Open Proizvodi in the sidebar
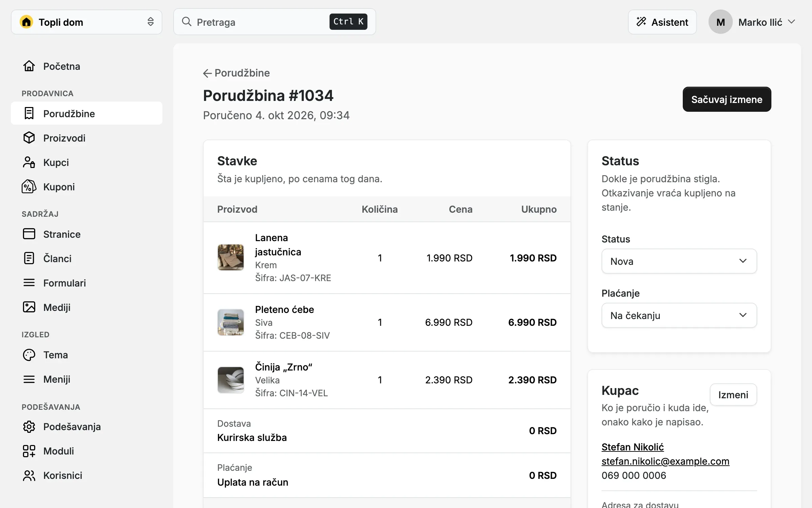 87,138
